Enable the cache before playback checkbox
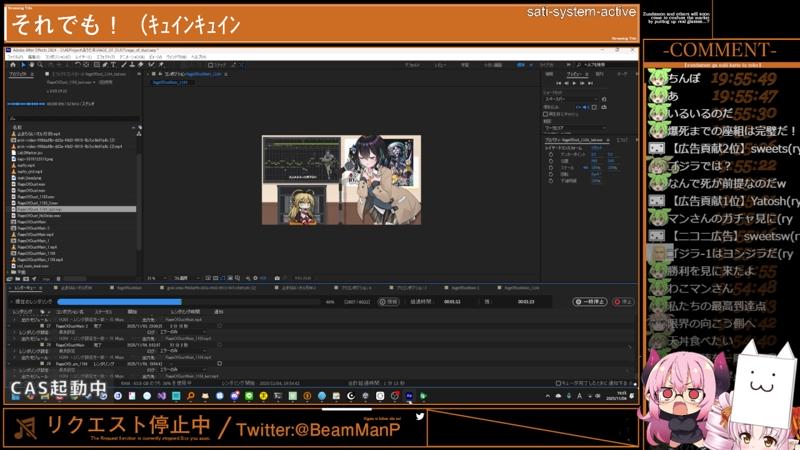 point(545,114)
